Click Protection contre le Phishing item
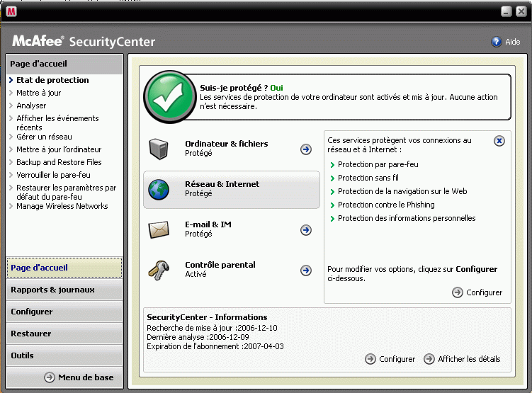 (386, 205)
